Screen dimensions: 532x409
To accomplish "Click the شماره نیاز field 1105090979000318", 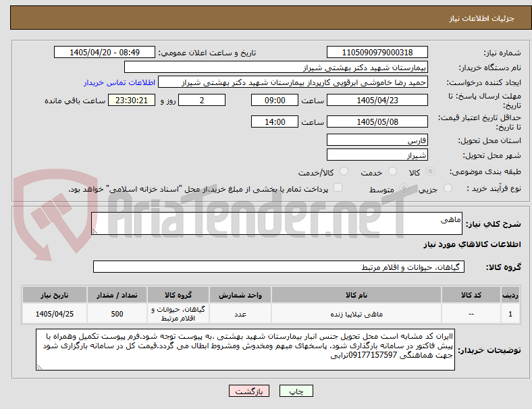I will tap(377, 52).
